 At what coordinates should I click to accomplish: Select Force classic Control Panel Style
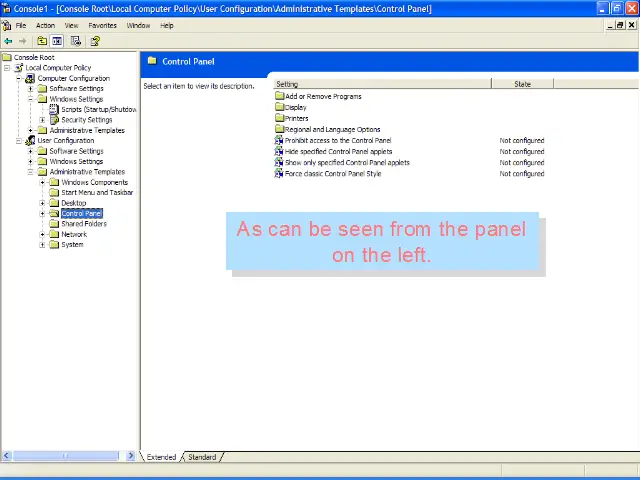pyautogui.click(x=333, y=173)
